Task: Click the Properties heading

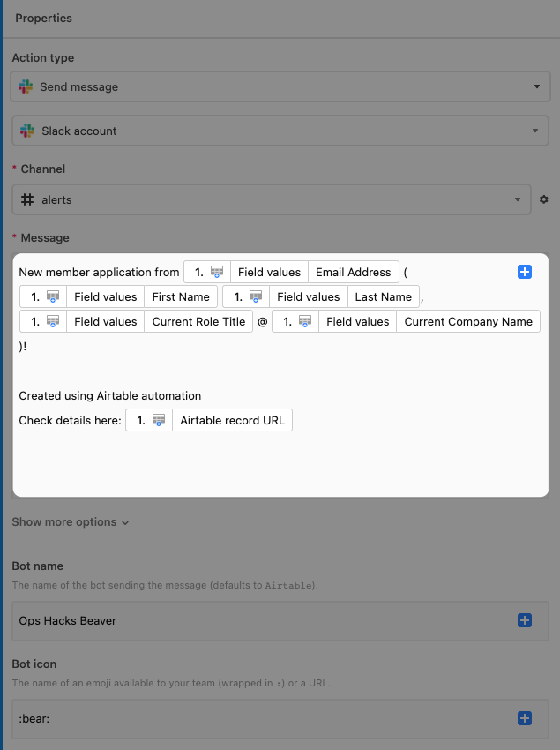Action: point(43,19)
